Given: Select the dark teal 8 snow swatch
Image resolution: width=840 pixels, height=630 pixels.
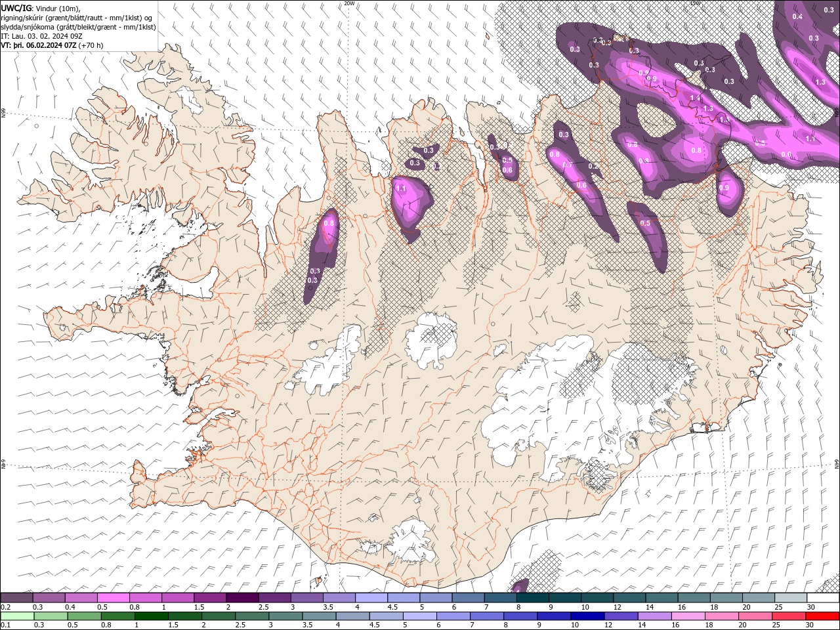Looking at the screenshot, I should pos(533,598).
